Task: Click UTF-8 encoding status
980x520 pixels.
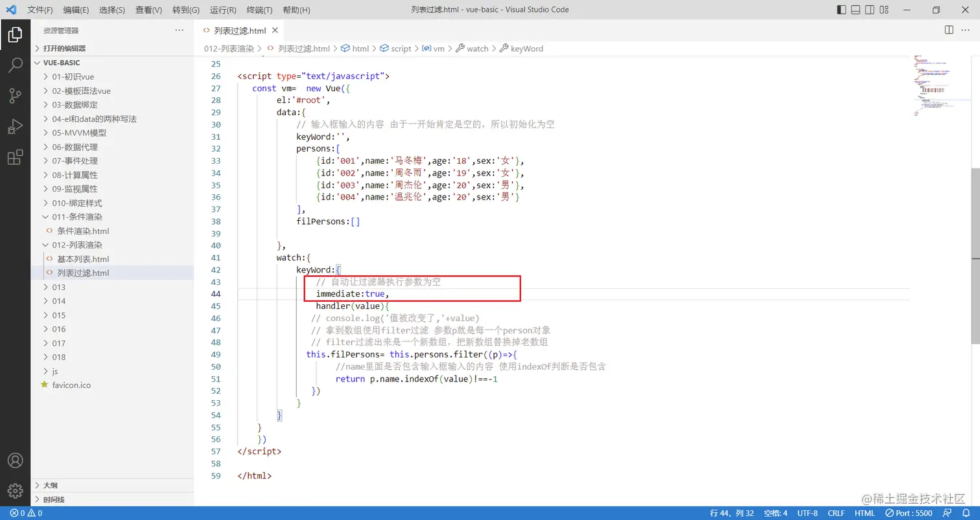Action: [808, 513]
